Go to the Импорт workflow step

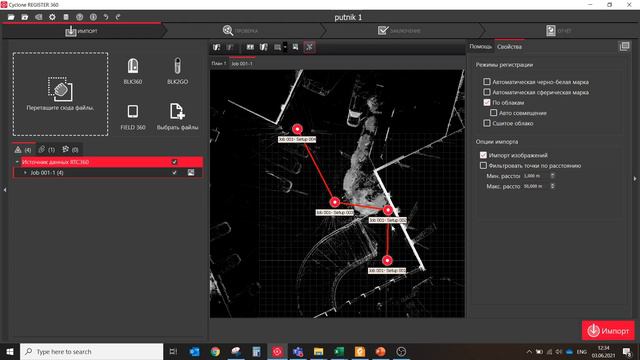tap(82, 31)
